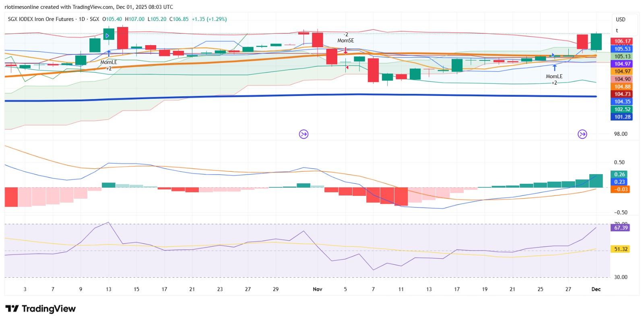This screenshot has width=644, height=322.
Task: Click the RSI average label 51.32
Action: (x=621, y=249)
